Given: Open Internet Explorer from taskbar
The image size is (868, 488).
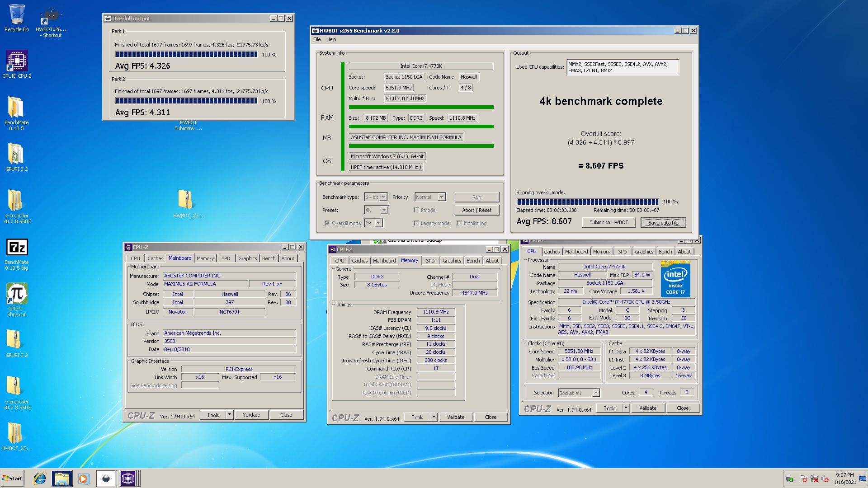Looking at the screenshot, I should click(x=40, y=479).
